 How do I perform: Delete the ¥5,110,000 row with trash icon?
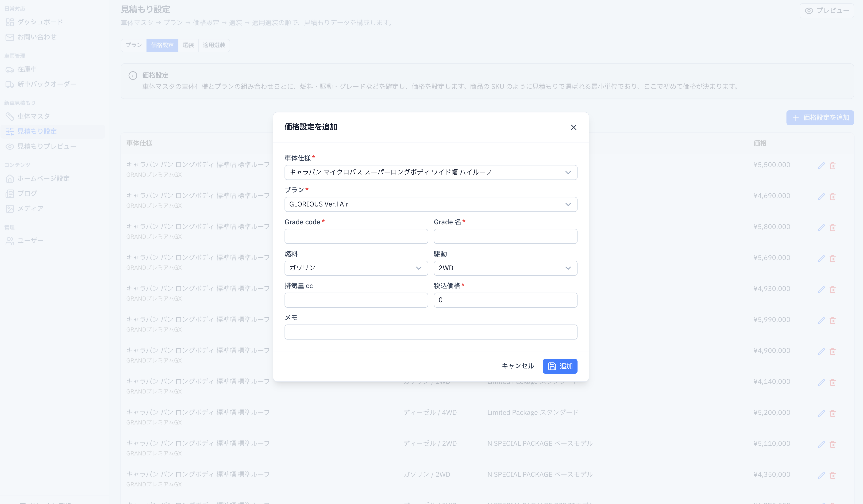(832, 444)
